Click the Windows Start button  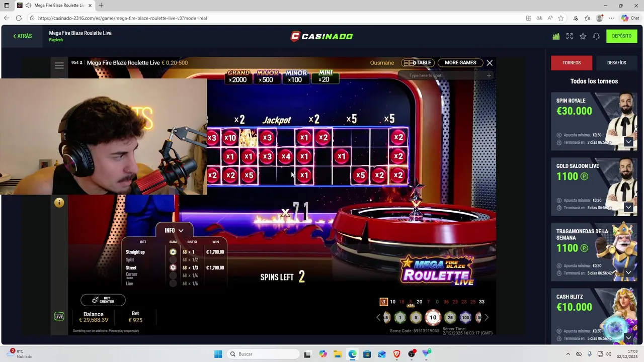[x=218, y=354]
